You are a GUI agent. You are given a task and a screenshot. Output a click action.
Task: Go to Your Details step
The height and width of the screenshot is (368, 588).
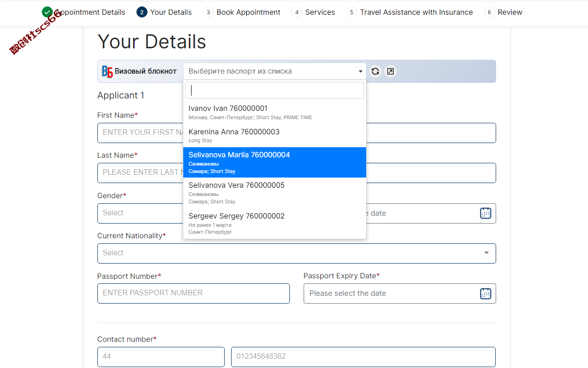point(164,12)
